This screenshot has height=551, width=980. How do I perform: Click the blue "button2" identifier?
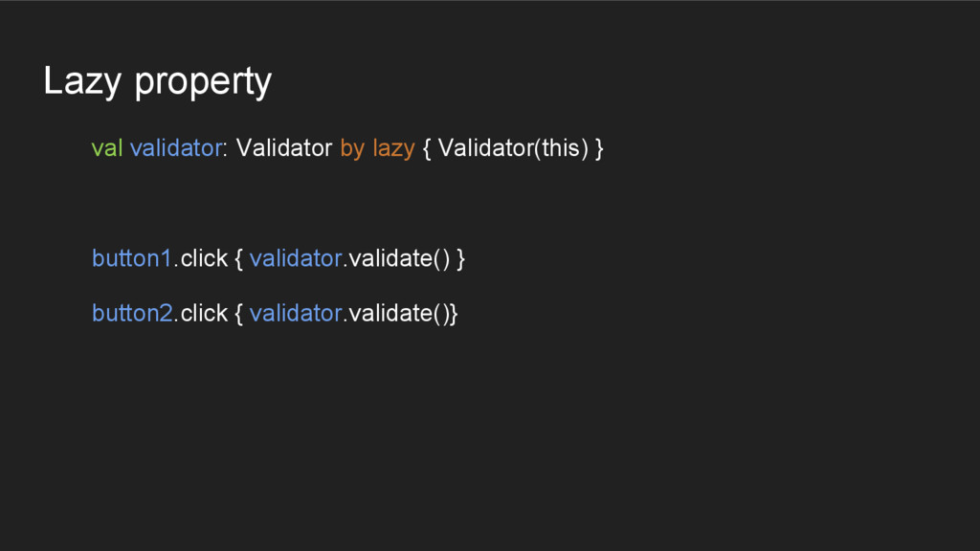[132, 314]
